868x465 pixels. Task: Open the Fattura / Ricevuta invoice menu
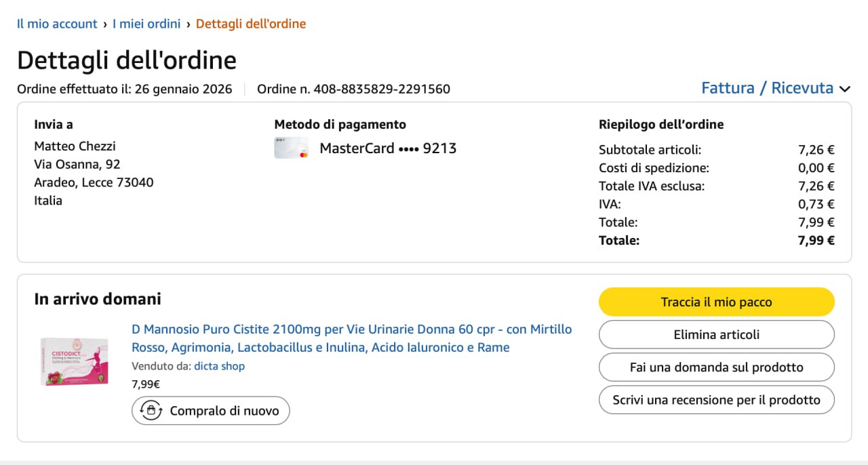point(767,88)
